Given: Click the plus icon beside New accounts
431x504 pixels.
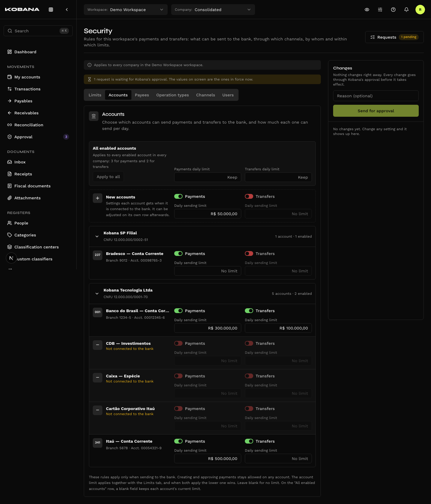Looking at the screenshot, I should tap(98, 198).
